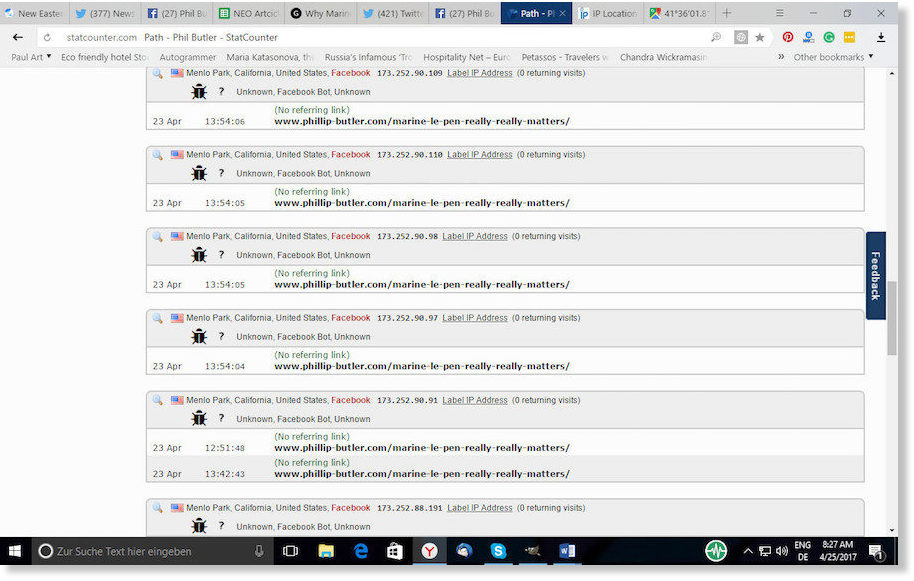Click the magnifier icon for IP 173.252.90.98
Screen dimensions: 914x581
point(157,237)
